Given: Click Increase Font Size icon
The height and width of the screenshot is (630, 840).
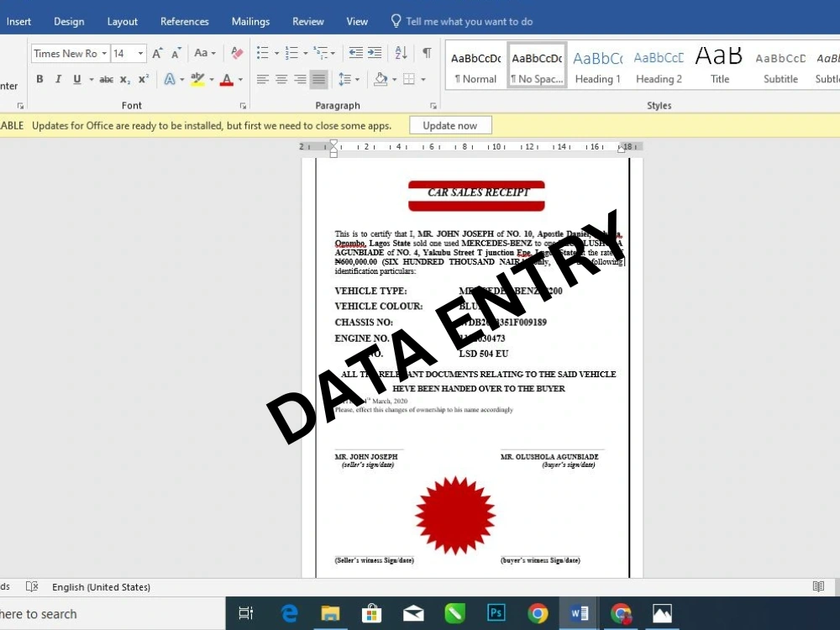Looking at the screenshot, I should [157, 53].
